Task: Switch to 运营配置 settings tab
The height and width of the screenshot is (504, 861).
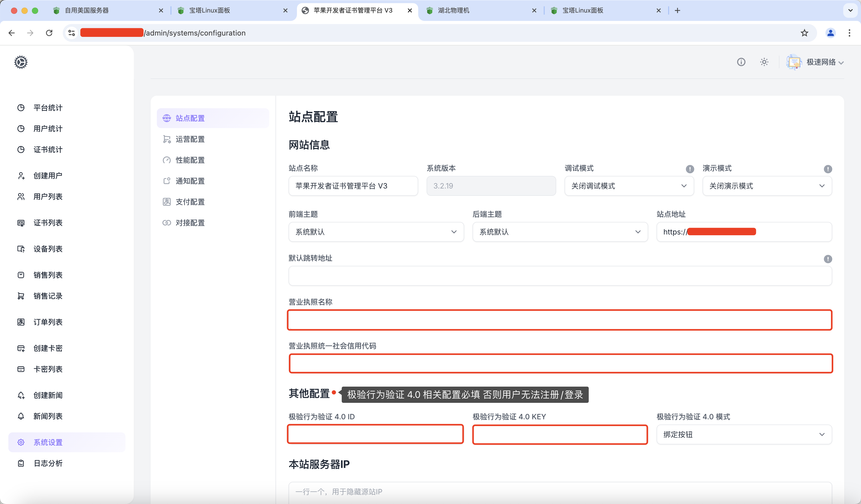Action: tap(213, 139)
